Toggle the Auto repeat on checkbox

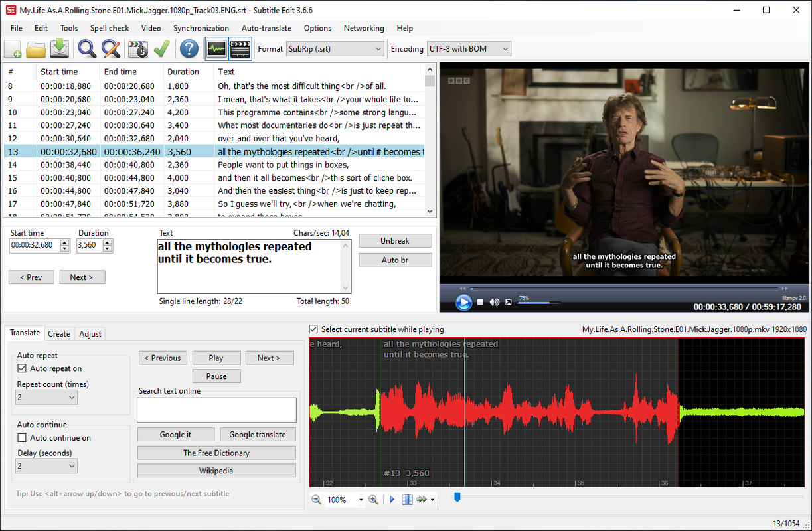pos(22,368)
